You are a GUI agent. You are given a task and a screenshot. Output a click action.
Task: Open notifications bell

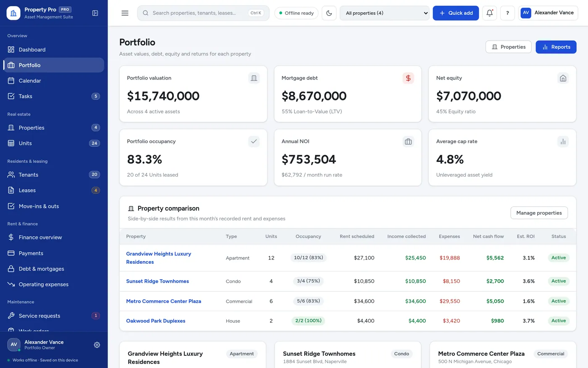[490, 13]
